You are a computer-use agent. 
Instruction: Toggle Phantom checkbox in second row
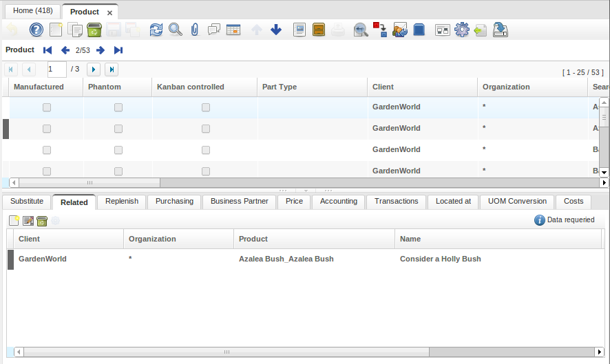pos(118,129)
